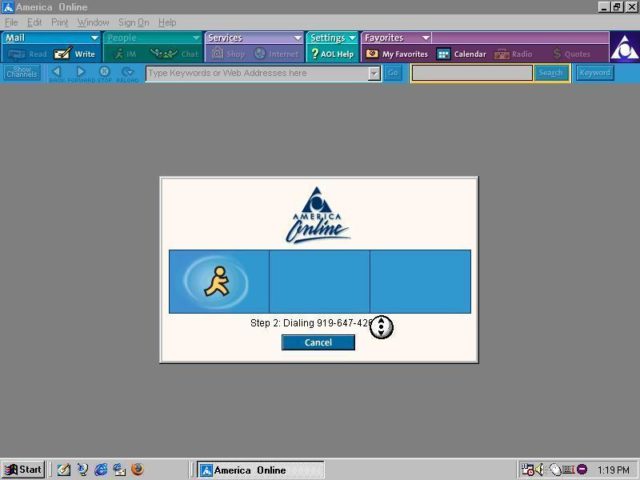
Task: Cancel the dialing connection
Action: tap(318, 342)
